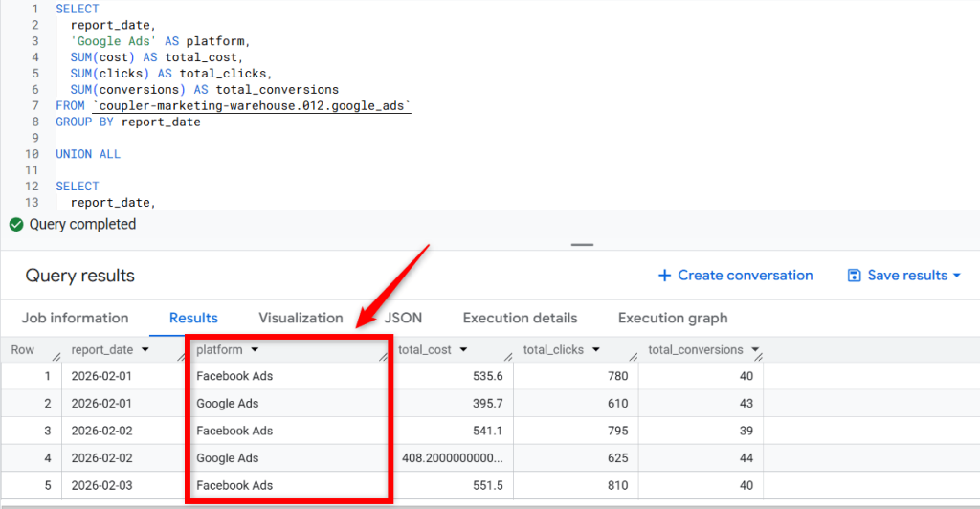
Task: Click total_clicks value 610
Action: click(x=618, y=404)
